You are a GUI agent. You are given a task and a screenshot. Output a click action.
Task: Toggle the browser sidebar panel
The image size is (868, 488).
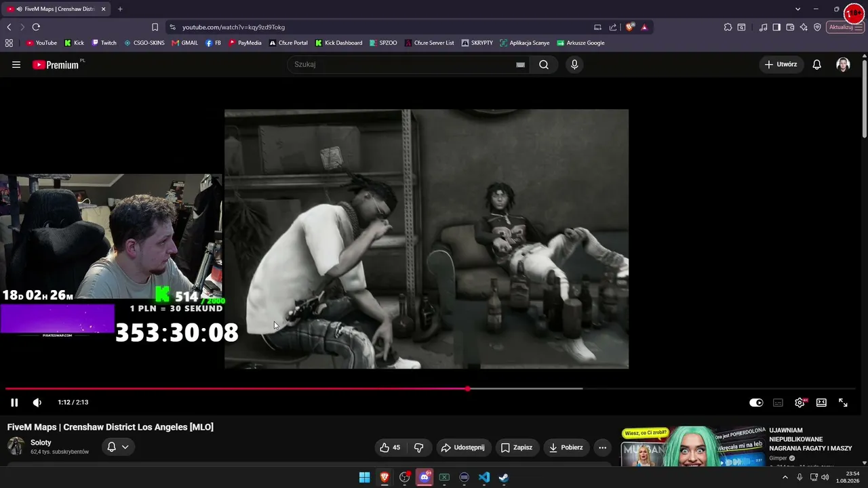point(776,27)
